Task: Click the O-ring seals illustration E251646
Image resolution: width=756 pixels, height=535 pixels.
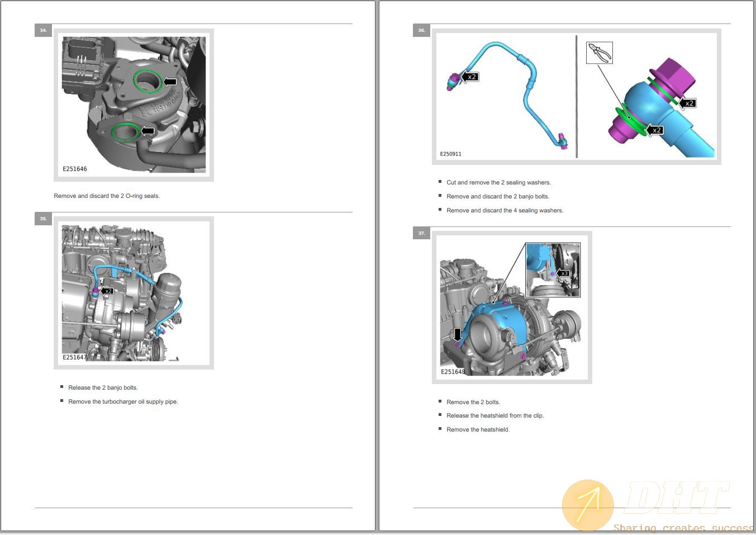Action: [134, 105]
